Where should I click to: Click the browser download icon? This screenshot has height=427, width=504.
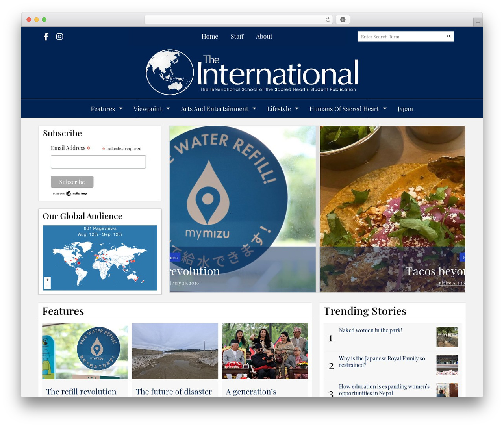[343, 20]
